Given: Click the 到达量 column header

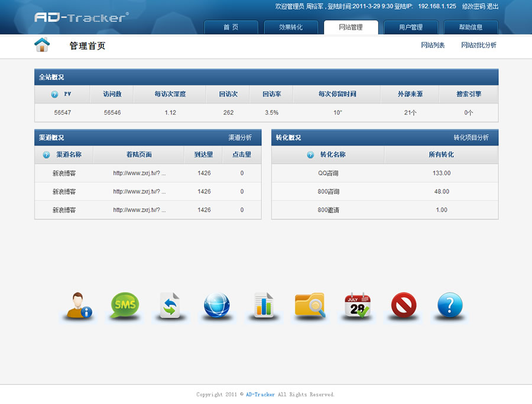Looking at the screenshot, I should pos(203,154).
